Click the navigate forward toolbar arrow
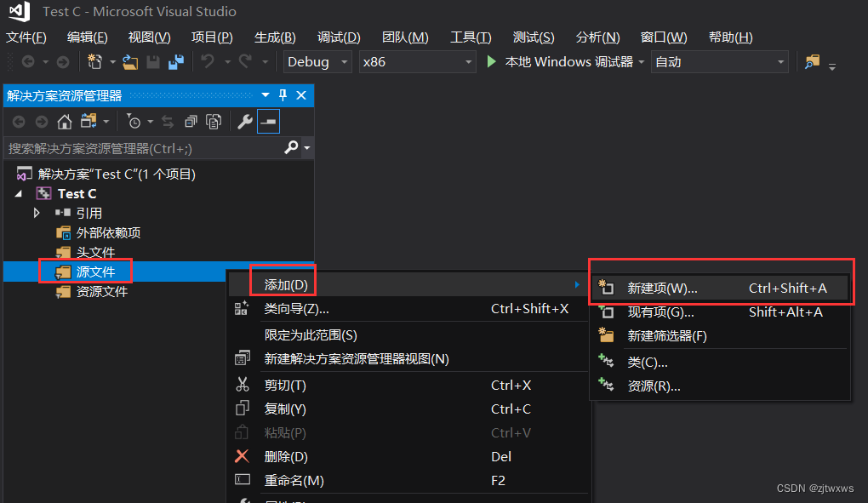The width and height of the screenshot is (868, 503). [63, 62]
